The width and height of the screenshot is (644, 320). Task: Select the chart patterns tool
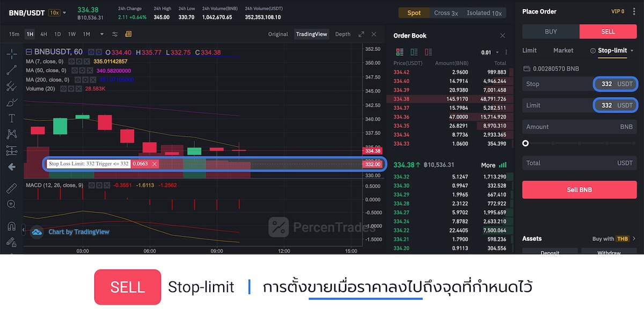tap(11, 134)
